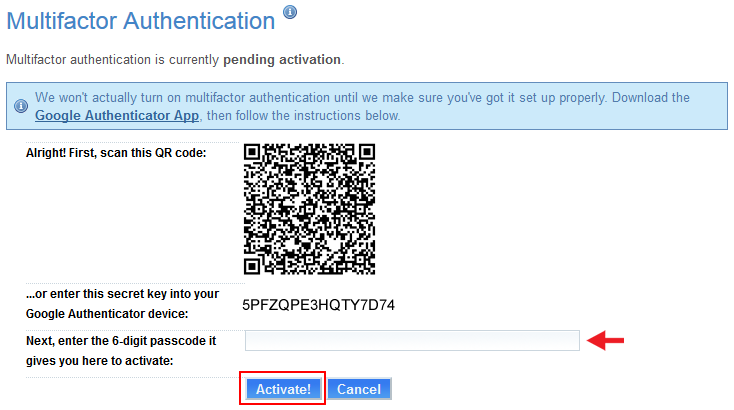Click the QR code top-right finder square
734x410 pixels.
pos(367,152)
